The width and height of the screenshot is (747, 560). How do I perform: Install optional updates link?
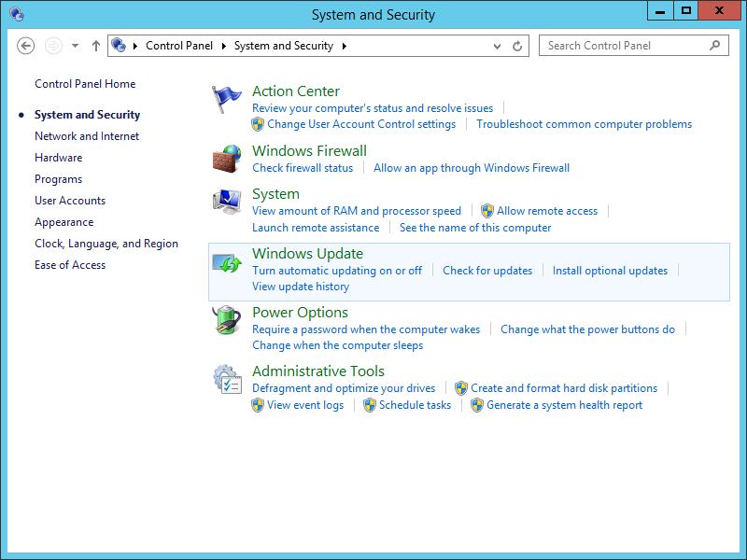click(x=610, y=271)
